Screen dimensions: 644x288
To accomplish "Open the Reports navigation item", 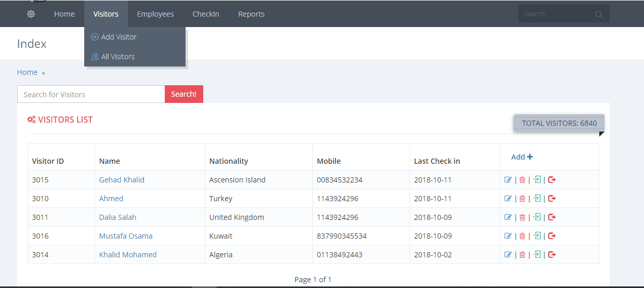I will tap(251, 14).
